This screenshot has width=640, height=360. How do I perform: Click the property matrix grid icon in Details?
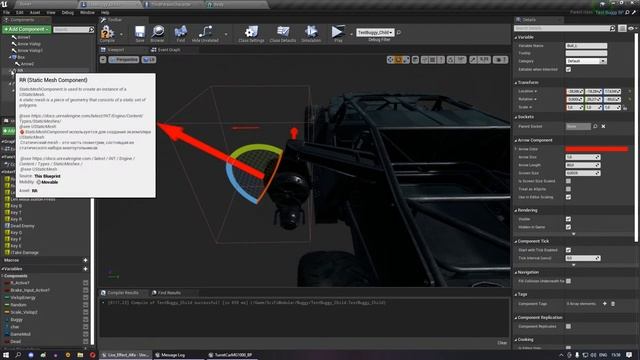coord(622,28)
